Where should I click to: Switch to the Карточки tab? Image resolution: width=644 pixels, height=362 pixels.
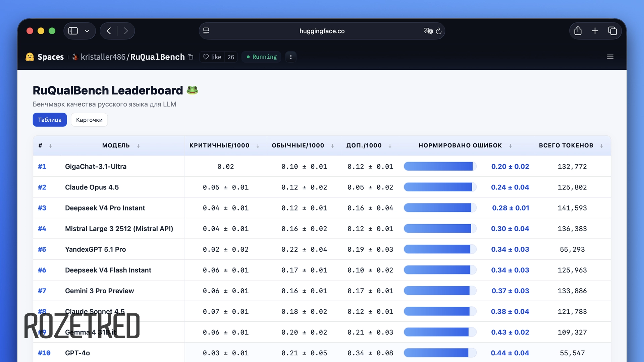(x=89, y=120)
